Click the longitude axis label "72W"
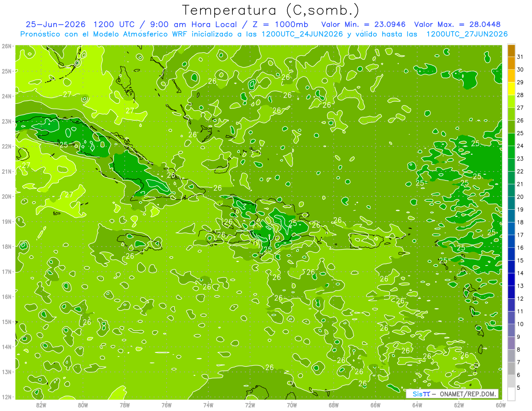The image size is (532, 411). tap(250, 405)
